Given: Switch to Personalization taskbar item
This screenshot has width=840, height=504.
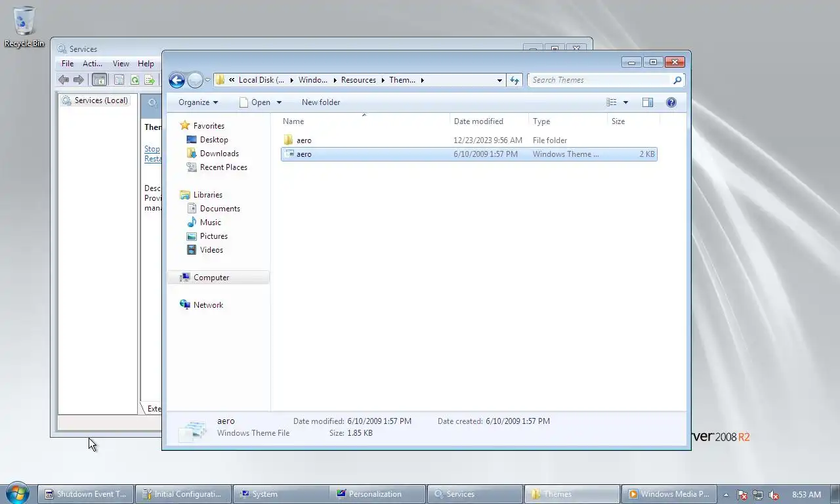Looking at the screenshot, I should [x=378, y=494].
